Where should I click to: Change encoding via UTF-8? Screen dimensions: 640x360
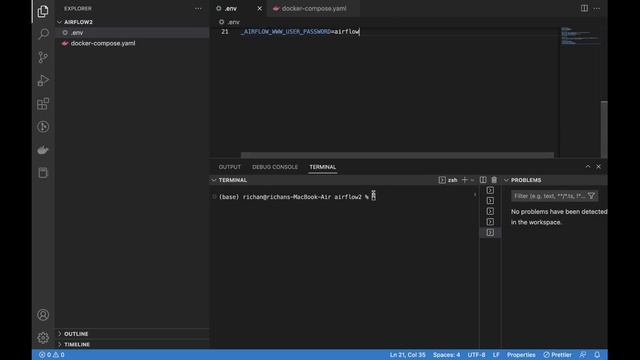point(476,355)
